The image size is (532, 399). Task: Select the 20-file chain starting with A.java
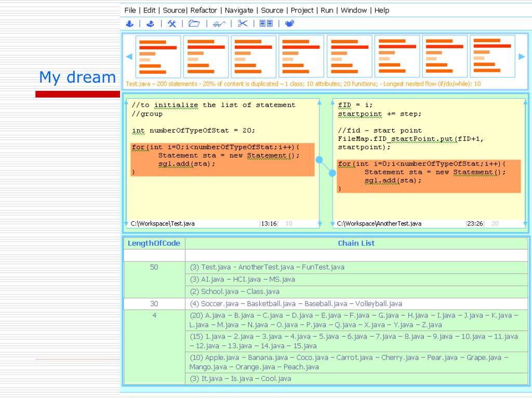356,320
